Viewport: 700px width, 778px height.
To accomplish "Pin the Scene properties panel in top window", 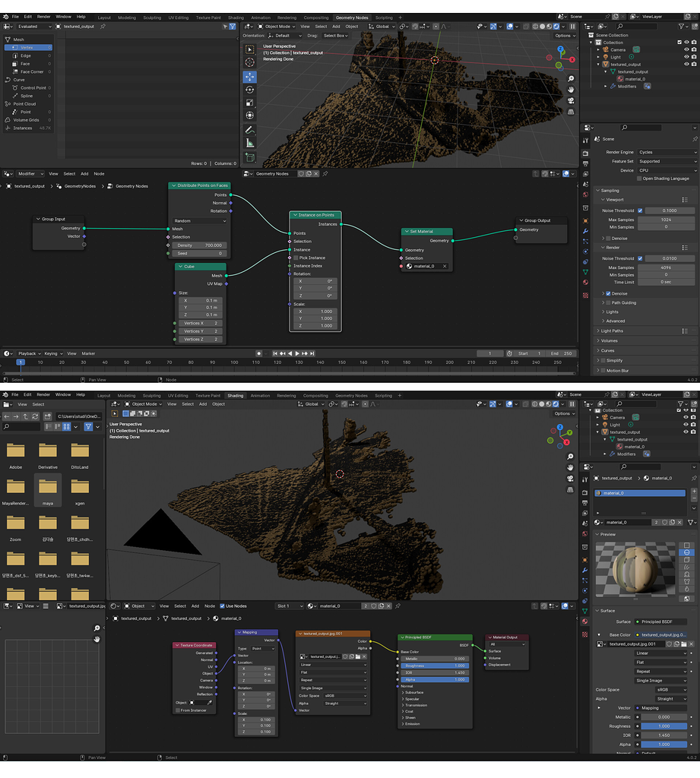I will pyautogui.click(x=695, y=139).
